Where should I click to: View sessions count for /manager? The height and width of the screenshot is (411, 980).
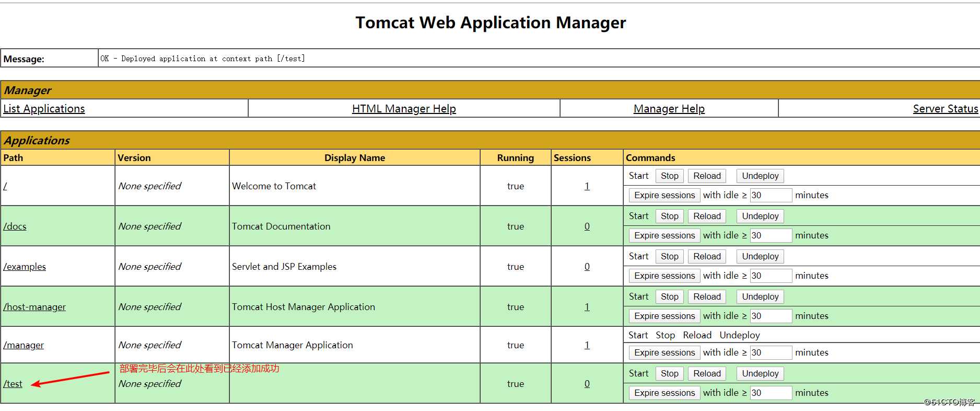587,345
